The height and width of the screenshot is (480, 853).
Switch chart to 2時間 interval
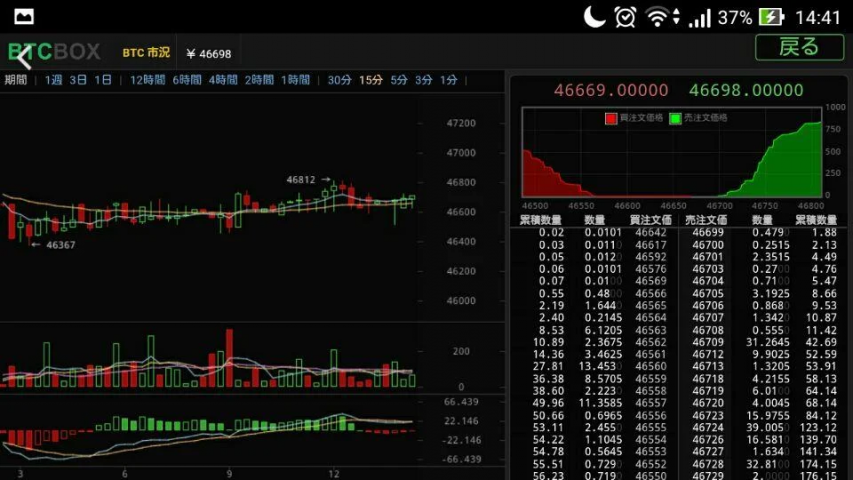[x=259, y=80]
